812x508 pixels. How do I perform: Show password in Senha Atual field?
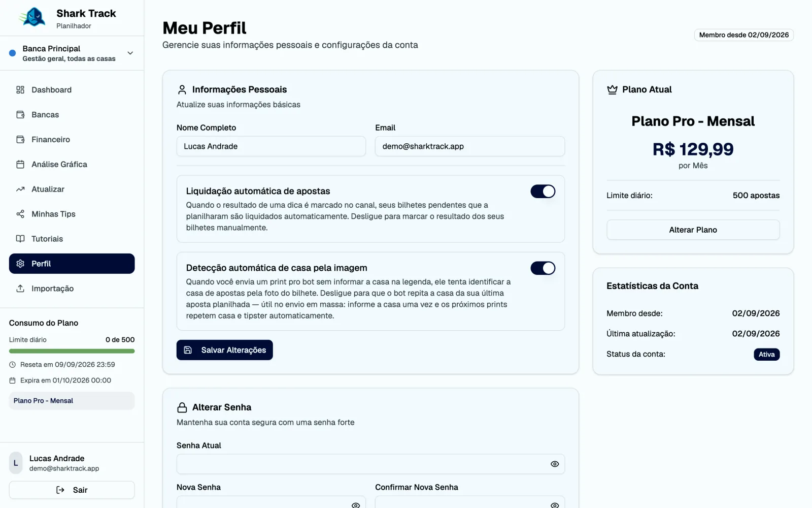[x=555, y=464]
